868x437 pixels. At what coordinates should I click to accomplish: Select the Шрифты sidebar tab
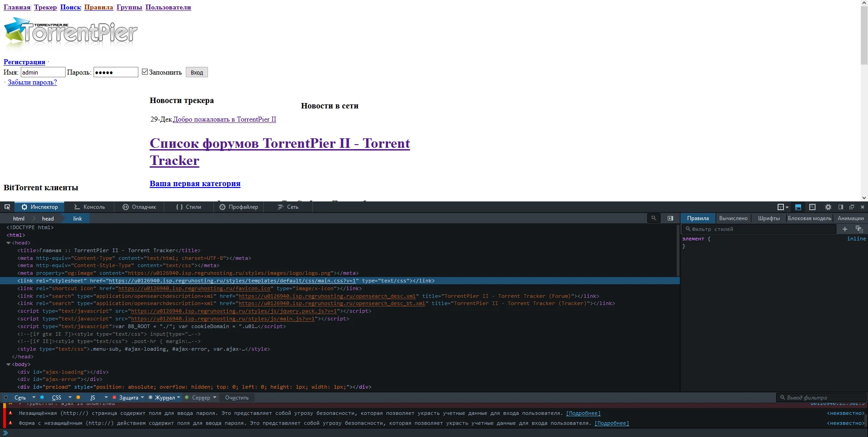click(769, 218)
